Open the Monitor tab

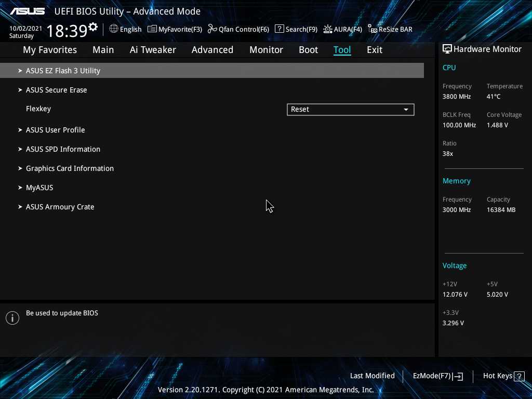pyautogui.click(x=266, y=50)
